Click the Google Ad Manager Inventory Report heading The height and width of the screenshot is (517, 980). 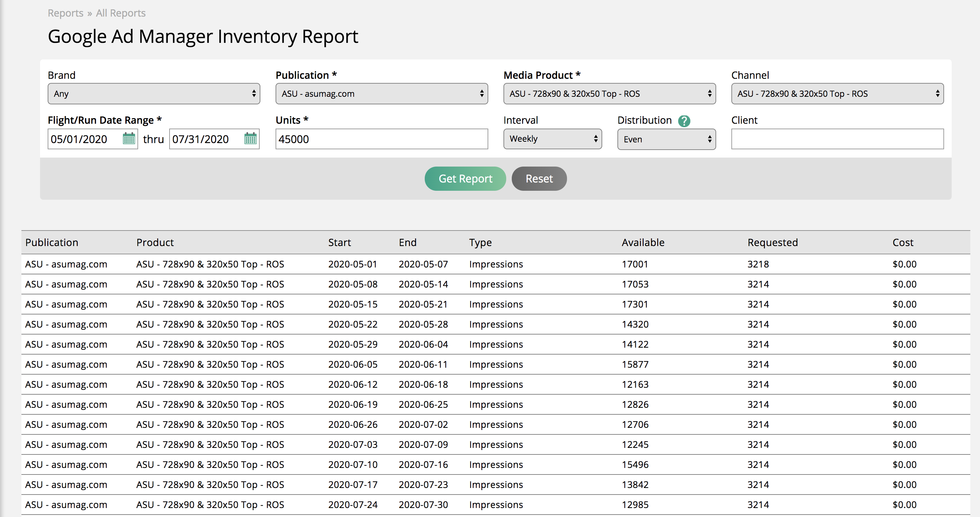pos(203,37)
